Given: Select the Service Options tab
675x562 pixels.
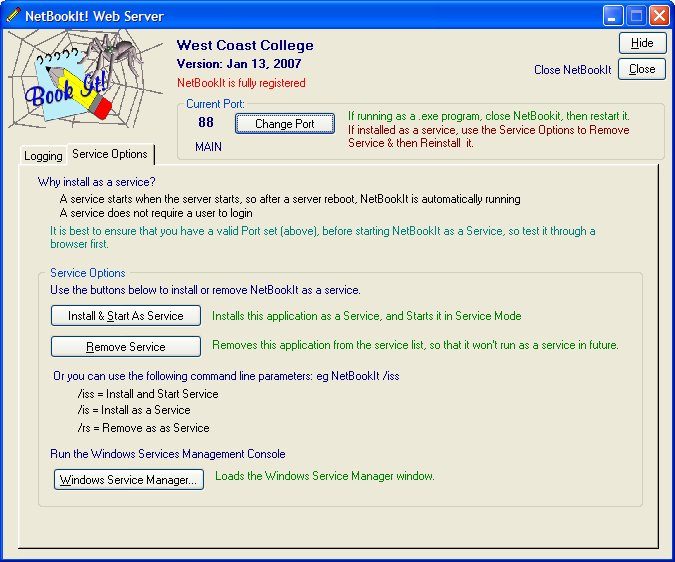Looking at the screenshot, I should click(x=110, y=154).
